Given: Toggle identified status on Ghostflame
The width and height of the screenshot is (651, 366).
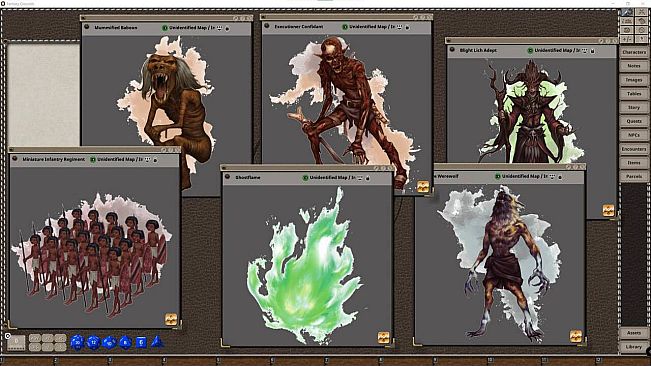Looking at the screenshot, I should [x=305, y=178].
